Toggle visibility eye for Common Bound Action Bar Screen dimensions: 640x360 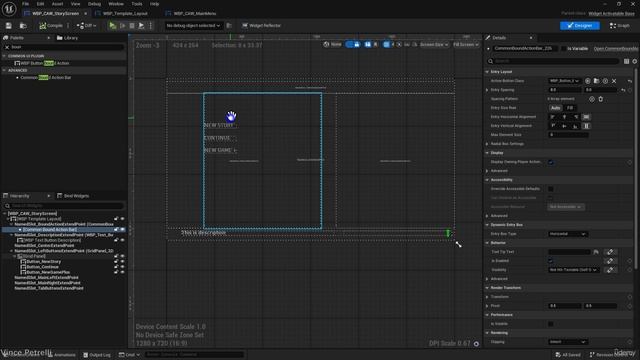pos(122,230)
